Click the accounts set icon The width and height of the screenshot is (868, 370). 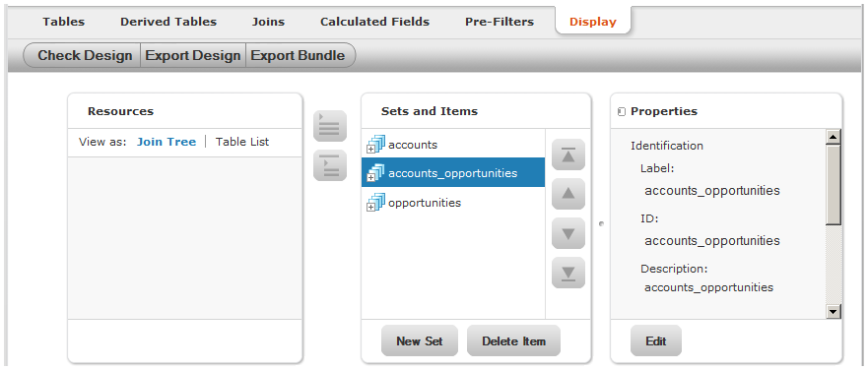(376, 144)
